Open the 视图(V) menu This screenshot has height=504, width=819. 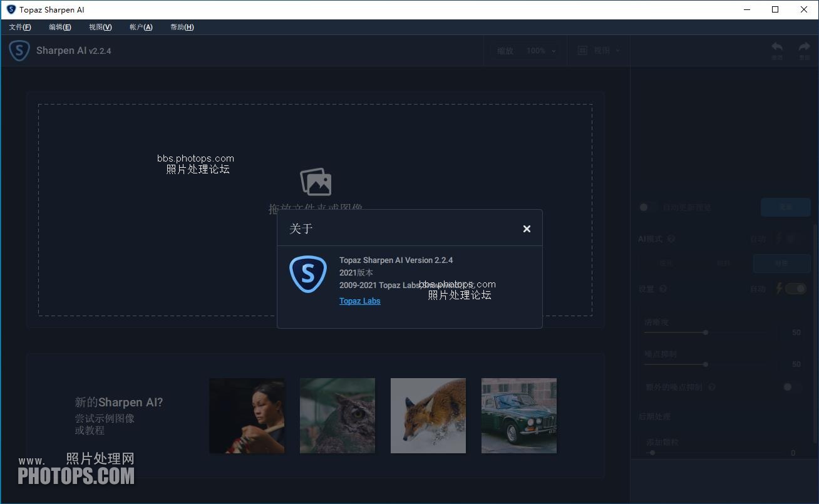(x=100, y=27)
